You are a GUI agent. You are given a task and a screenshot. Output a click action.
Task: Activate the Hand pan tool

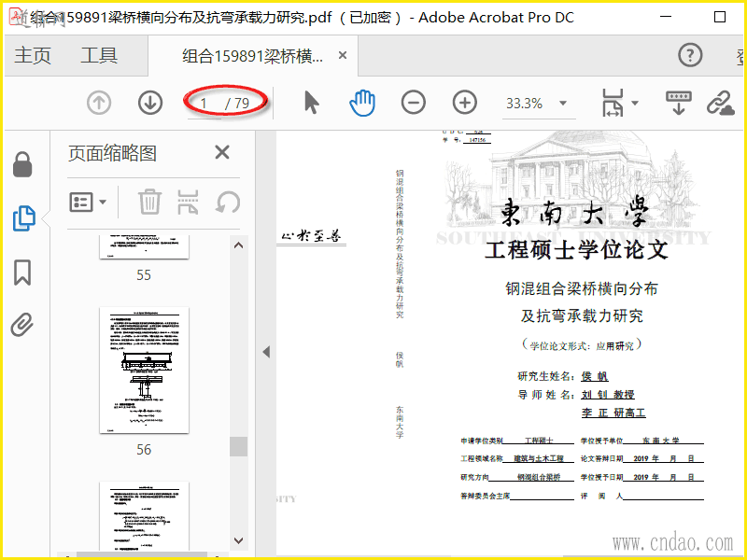[x=362, y=103]
